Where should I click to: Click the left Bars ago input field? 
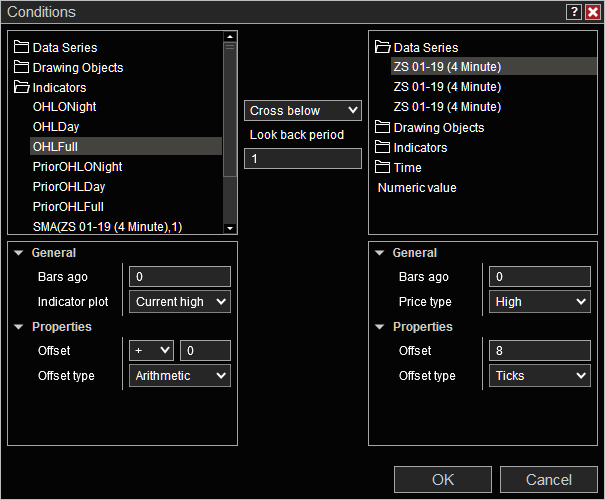(180, 276)
